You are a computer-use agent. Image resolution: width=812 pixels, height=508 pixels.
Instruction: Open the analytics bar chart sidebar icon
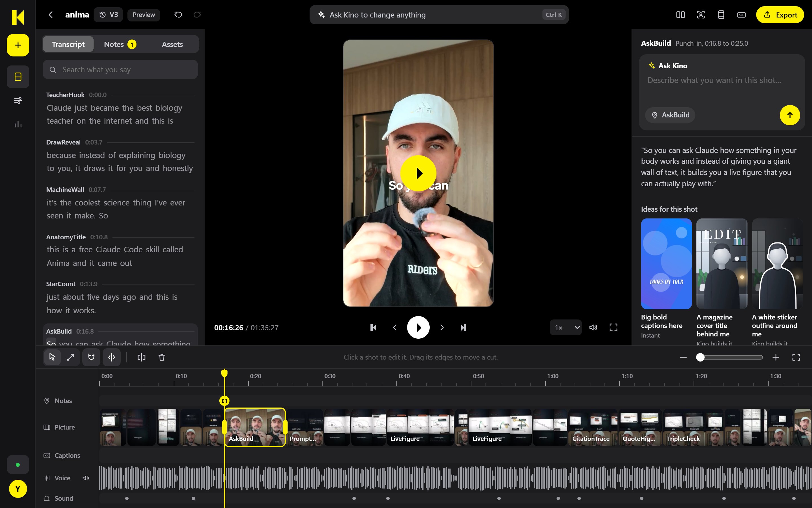click(x=18, y=125)
